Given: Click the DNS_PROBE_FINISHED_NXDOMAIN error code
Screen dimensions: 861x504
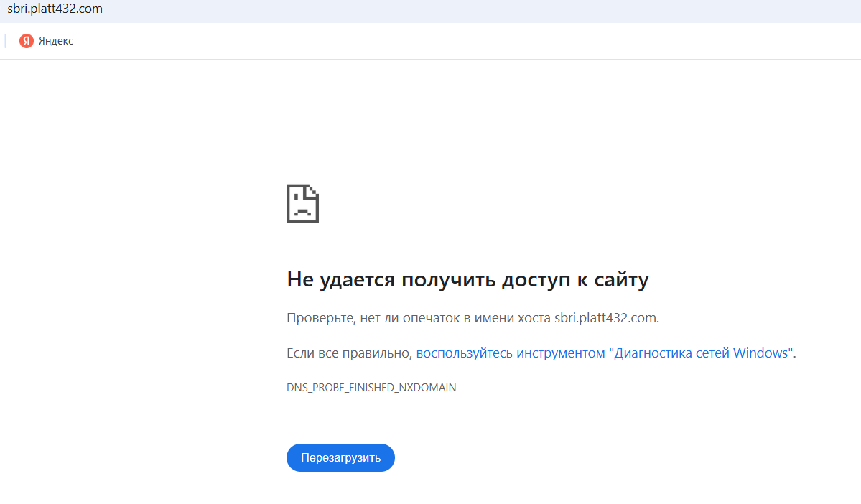Looking at the screenshot, I should click(x=371, y=387).
